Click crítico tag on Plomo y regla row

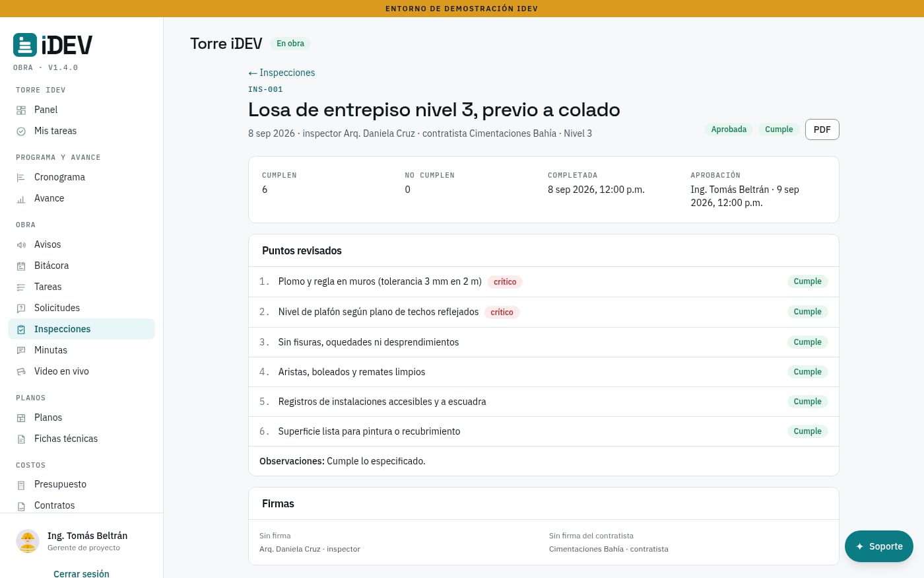[505, 282]
